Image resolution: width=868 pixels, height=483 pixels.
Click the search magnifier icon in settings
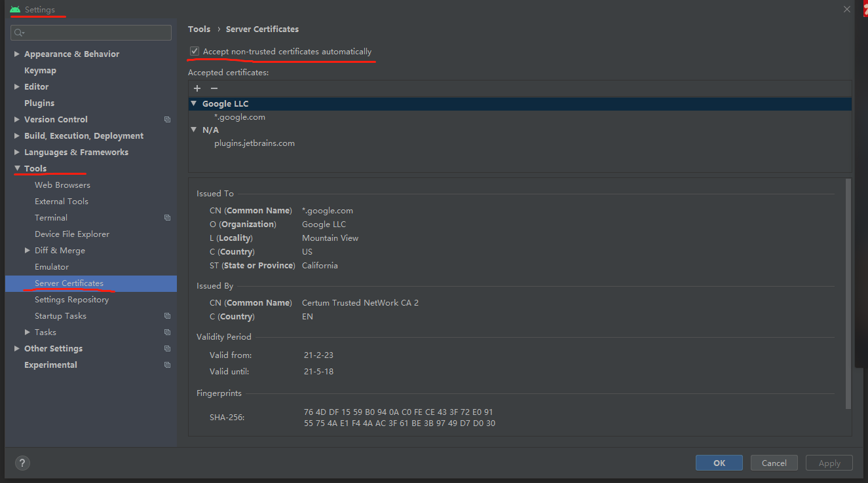pos(19,33)
